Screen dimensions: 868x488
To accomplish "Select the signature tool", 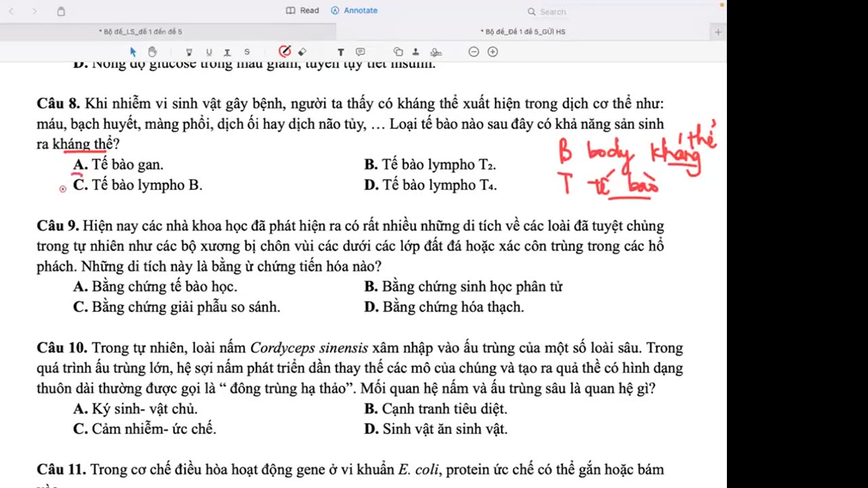I will (436, 52).
